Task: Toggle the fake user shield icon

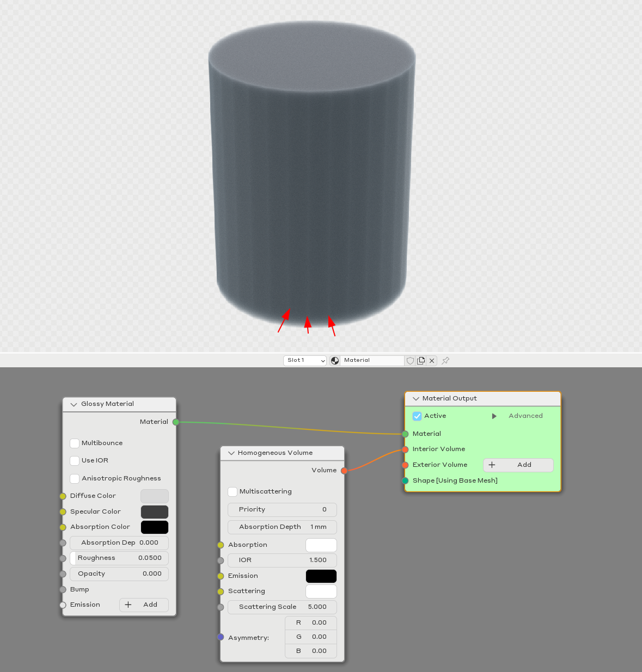Action: tap(411, 360)
